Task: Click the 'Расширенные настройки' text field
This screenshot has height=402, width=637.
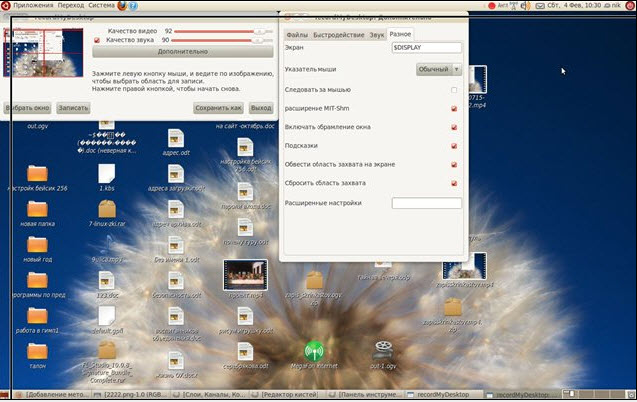Action: click(x=426, y=203)
